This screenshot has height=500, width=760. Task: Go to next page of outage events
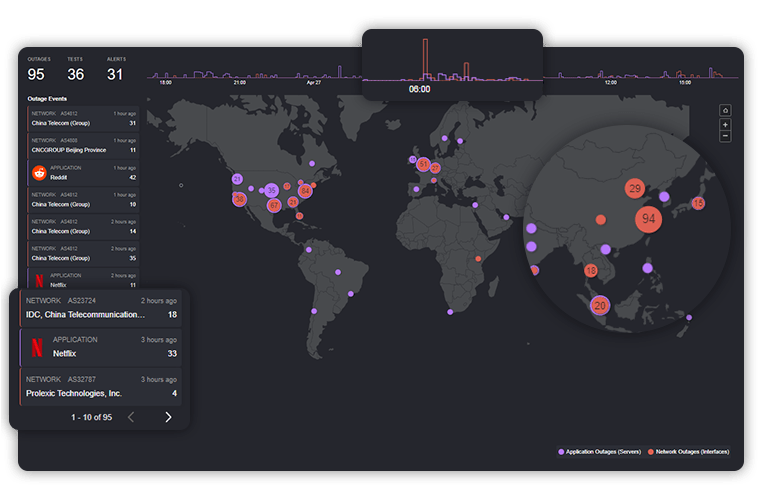tap(168, 417)
